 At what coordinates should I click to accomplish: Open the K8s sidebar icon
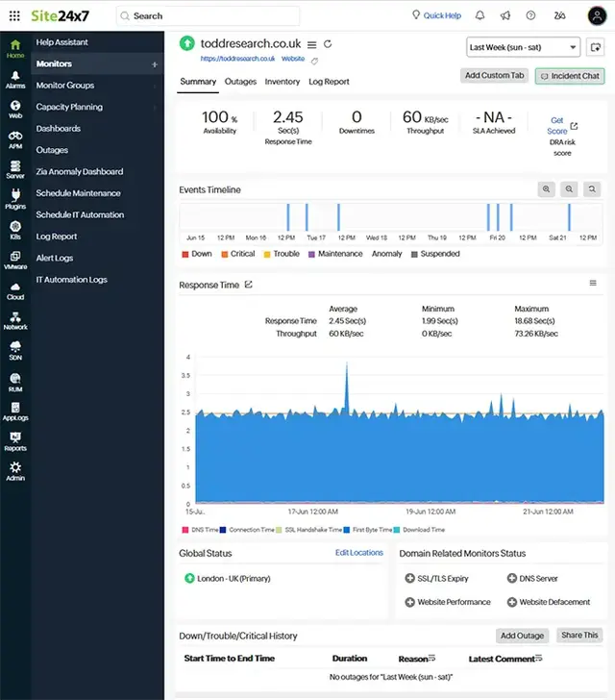15,230
